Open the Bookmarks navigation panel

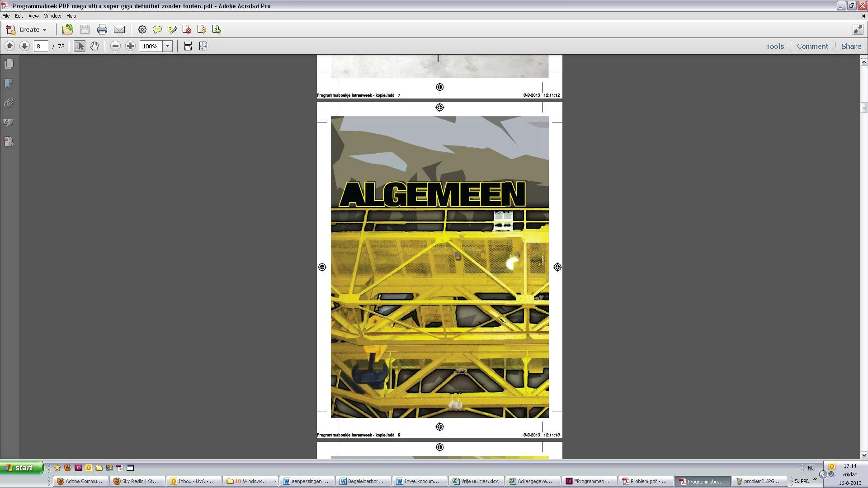(x=9, y=84)
